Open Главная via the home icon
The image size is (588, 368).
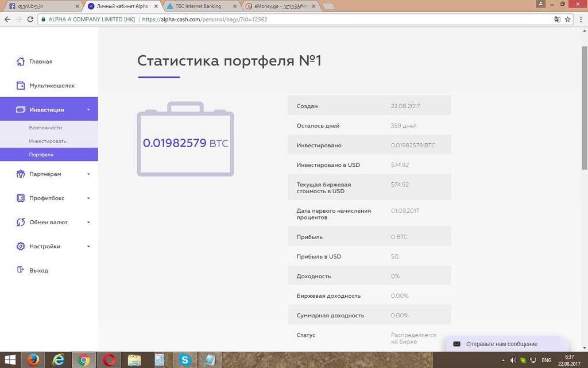pyautogui.click(x=20, y=61)
